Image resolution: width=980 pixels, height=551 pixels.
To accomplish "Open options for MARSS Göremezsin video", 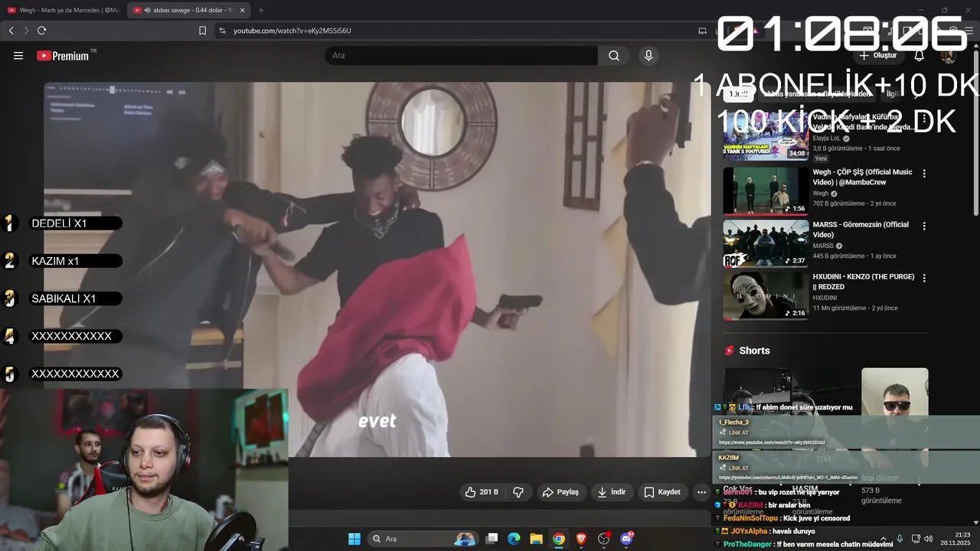I will pyautogui.click(x=924, y=226).
